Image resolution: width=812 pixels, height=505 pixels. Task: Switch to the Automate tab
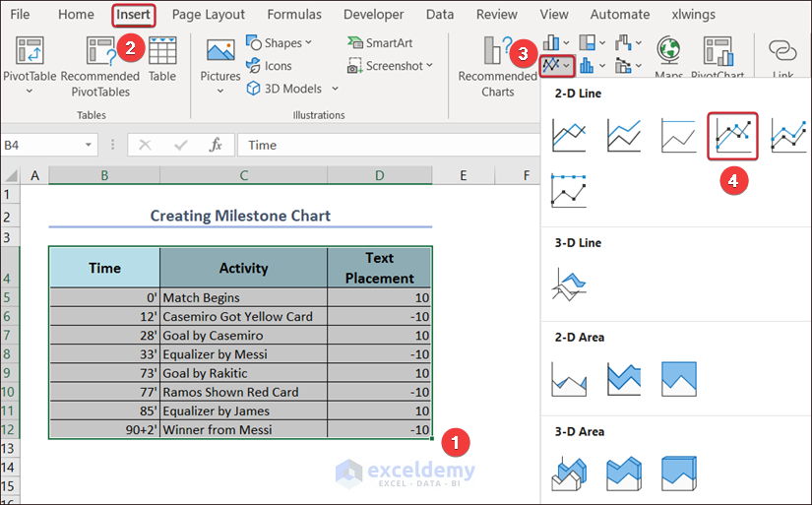(620, 15)
